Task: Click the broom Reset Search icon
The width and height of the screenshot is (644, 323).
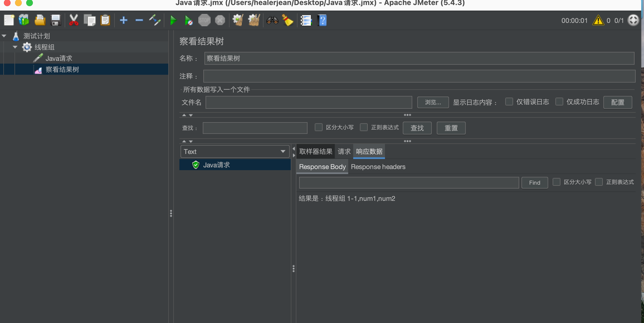Action: [x=288, y=20]
